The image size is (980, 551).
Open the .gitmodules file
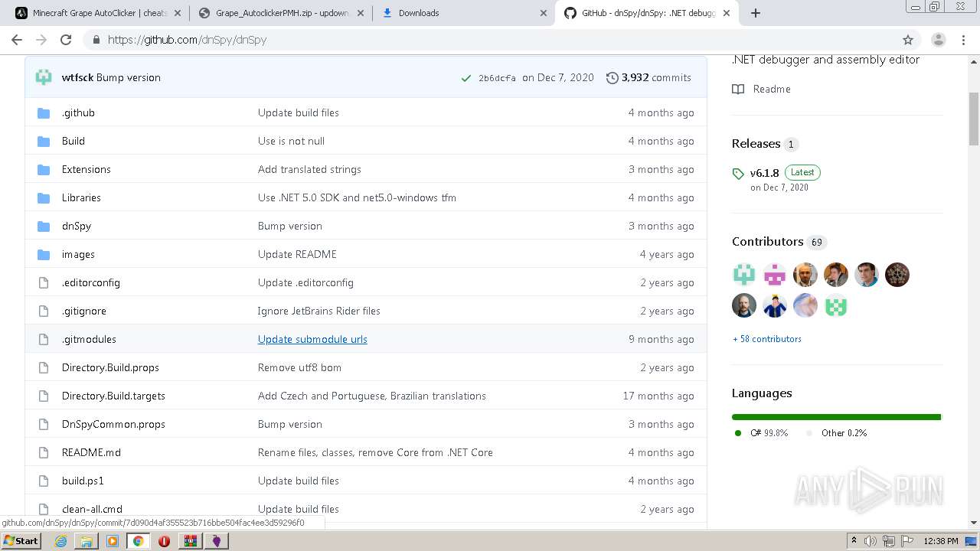tap(89, 340)
